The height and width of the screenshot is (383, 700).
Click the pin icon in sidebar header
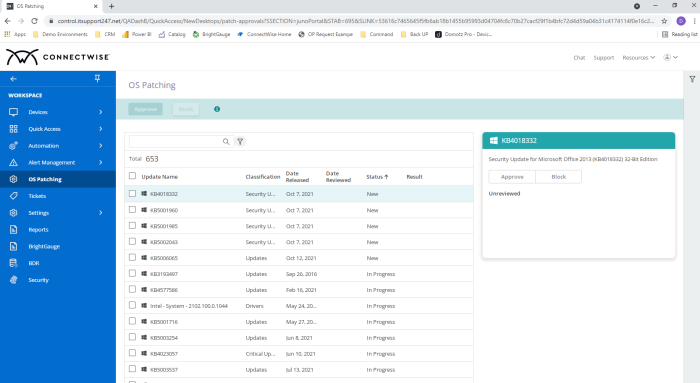[97, 79]
